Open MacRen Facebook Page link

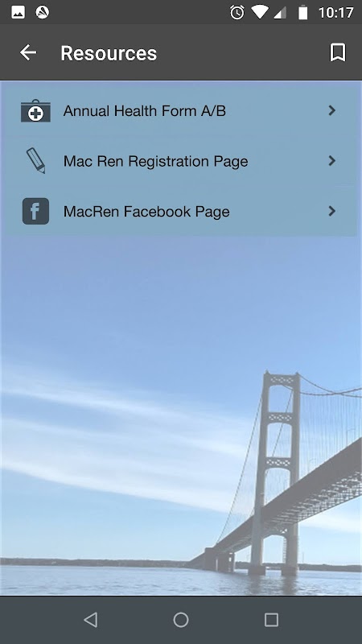[x=181, y=211]
